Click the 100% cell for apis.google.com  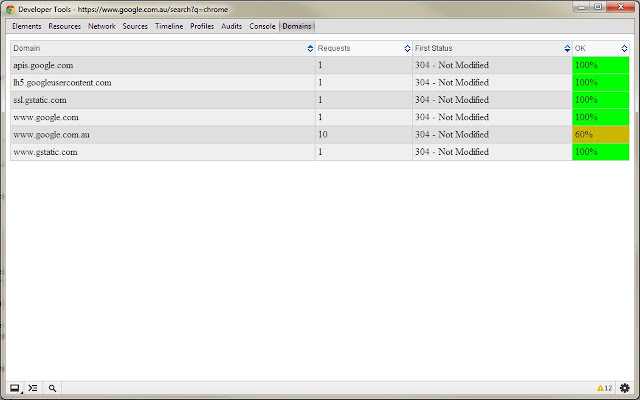pyautogui.click(x=601, y=65)
